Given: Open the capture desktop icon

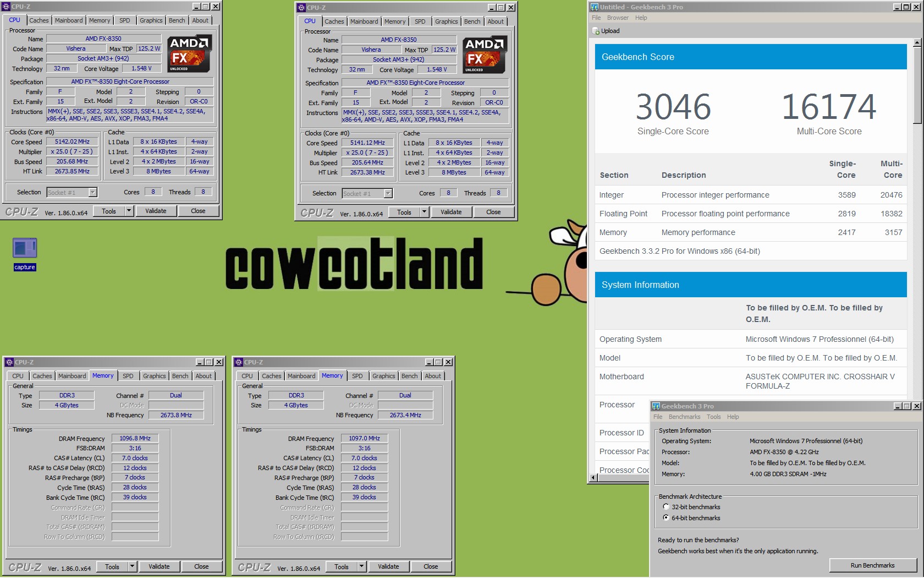Looking at the screenshot, I should (25, 254).
